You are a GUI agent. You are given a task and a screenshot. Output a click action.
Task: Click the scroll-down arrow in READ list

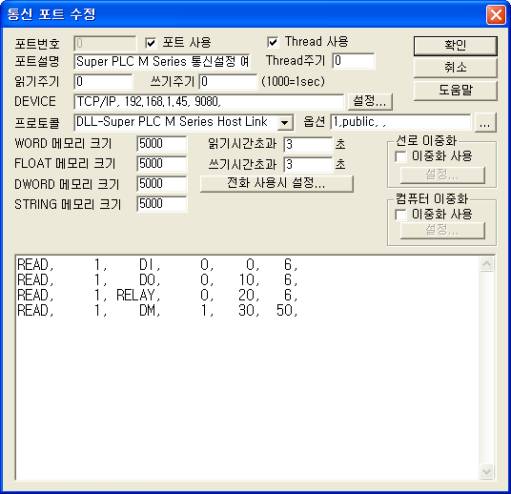487,471
